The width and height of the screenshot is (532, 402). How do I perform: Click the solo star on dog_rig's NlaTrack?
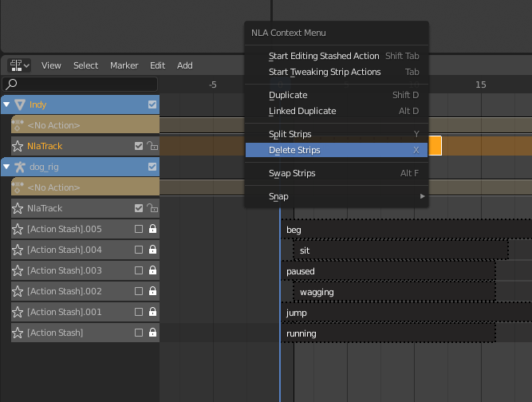pos(17,208)
